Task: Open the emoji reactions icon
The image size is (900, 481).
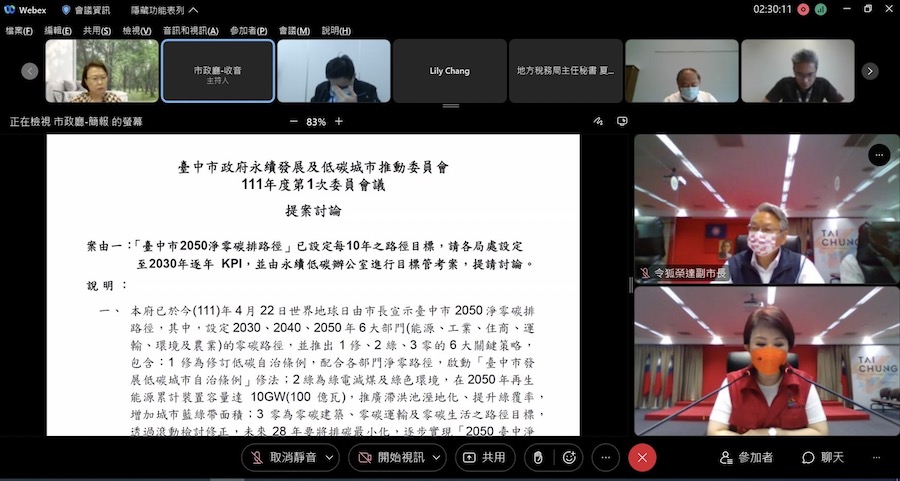Action: (x=569, y=457)
